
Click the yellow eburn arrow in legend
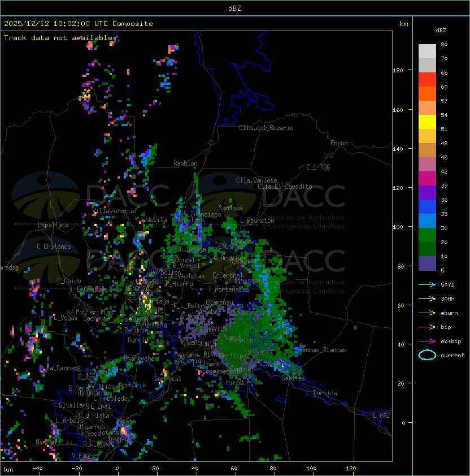tap(427, 313)
